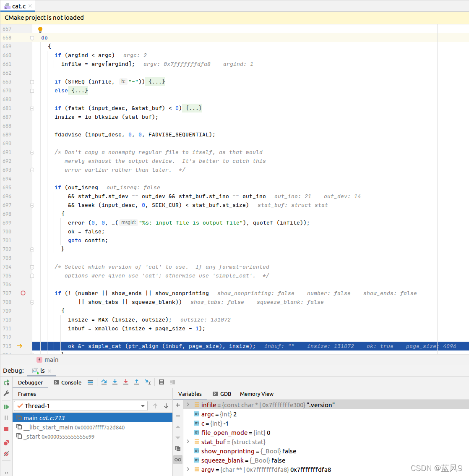Open the Memory View tab
Screen dimensions: 469x476
pos(257,394)
